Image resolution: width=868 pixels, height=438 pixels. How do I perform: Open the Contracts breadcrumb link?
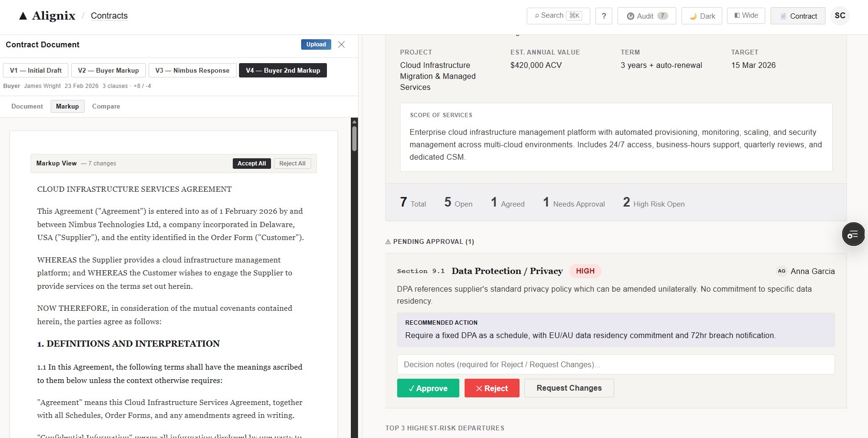(109, 16)
